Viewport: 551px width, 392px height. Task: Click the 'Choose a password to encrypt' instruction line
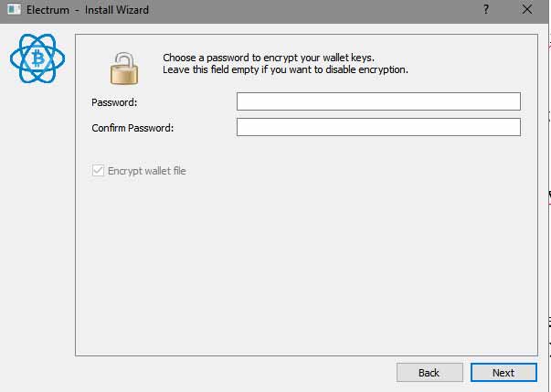click(x=269, y=58)
